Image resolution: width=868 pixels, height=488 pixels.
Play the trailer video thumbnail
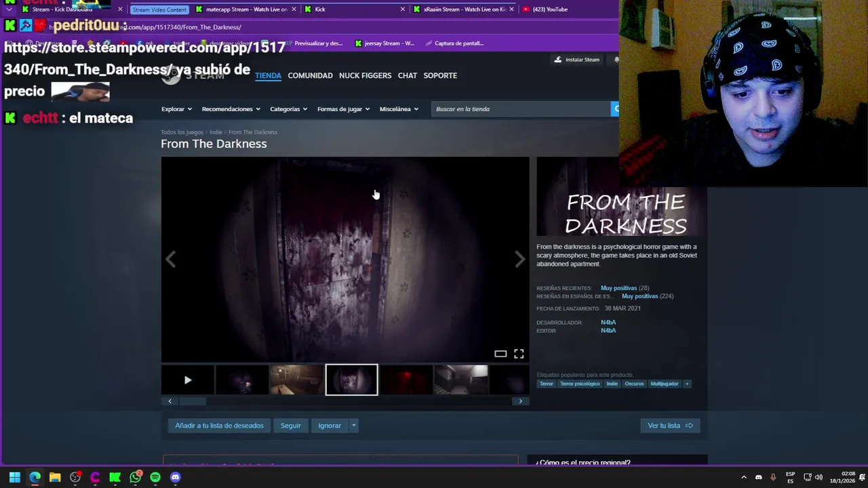pos(188,380)
